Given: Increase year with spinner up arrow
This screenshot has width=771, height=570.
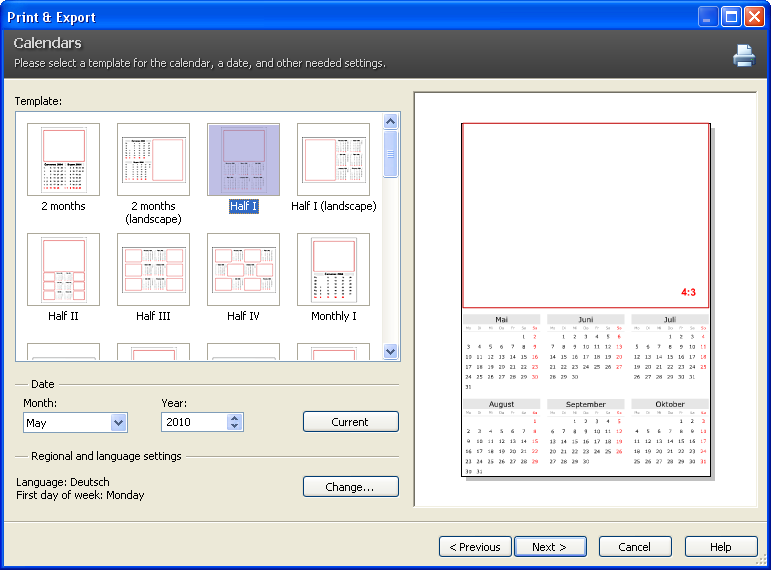Looking at the screenshot, I should point(235,418).
